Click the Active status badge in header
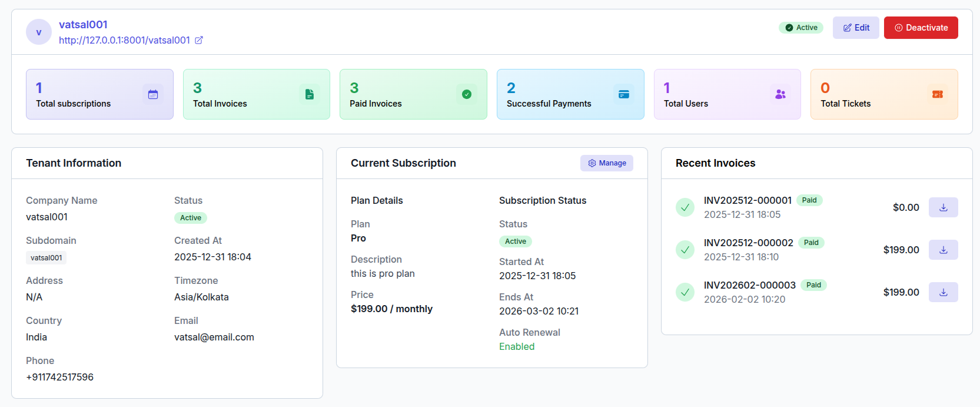Viewport: 980px width, 407px height. [801, 28]
